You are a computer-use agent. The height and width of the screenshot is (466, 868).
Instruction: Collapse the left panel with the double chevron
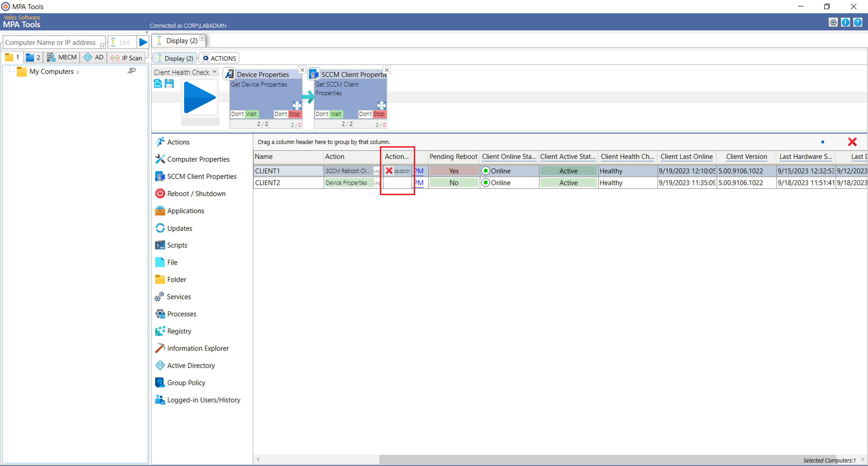(147, 32)
